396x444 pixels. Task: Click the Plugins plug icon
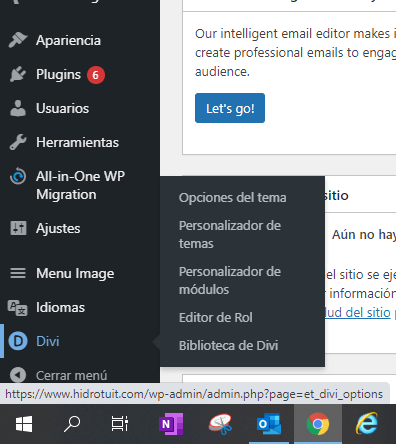coord(18,74)
